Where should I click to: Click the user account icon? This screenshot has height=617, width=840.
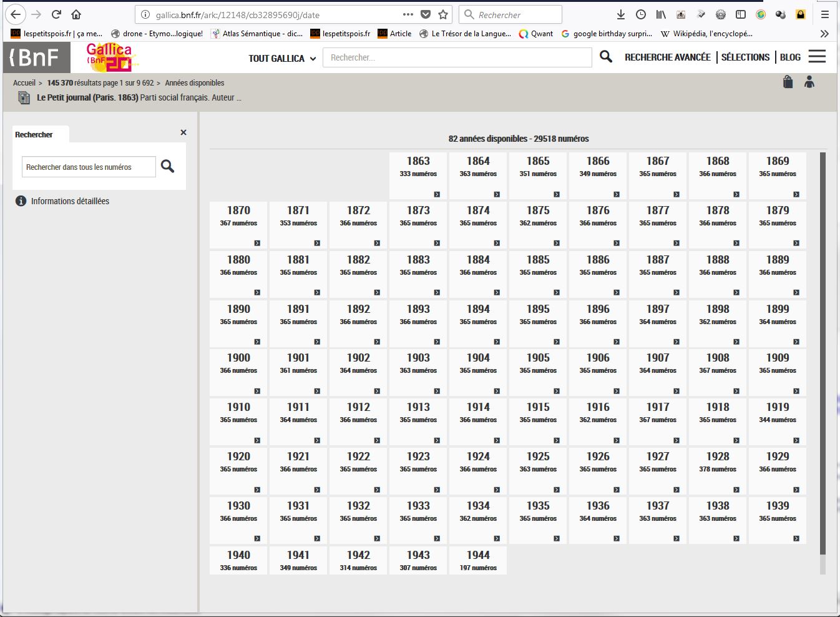(x=809, y=82)
